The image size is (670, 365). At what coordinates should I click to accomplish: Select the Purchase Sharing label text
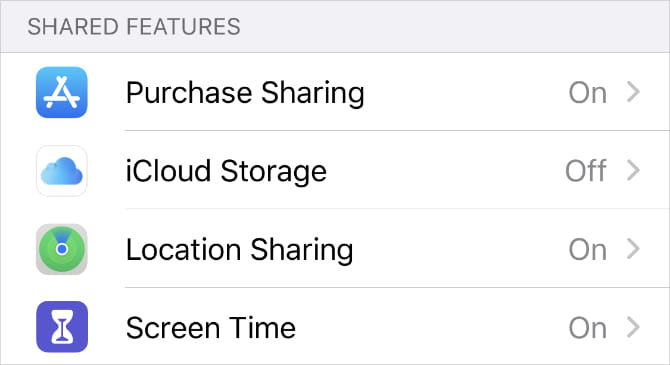pyautogui.click(x=245, y=94)
